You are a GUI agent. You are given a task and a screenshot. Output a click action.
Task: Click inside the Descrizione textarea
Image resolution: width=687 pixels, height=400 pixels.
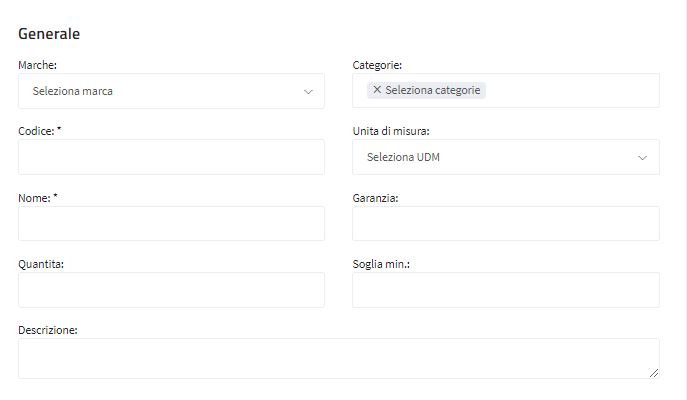click(339, 358)
